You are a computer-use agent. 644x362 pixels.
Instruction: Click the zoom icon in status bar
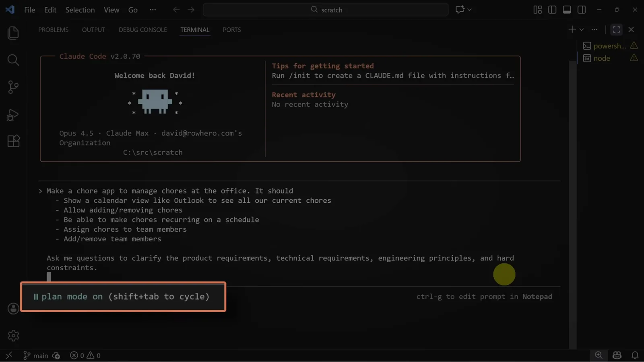599,355
